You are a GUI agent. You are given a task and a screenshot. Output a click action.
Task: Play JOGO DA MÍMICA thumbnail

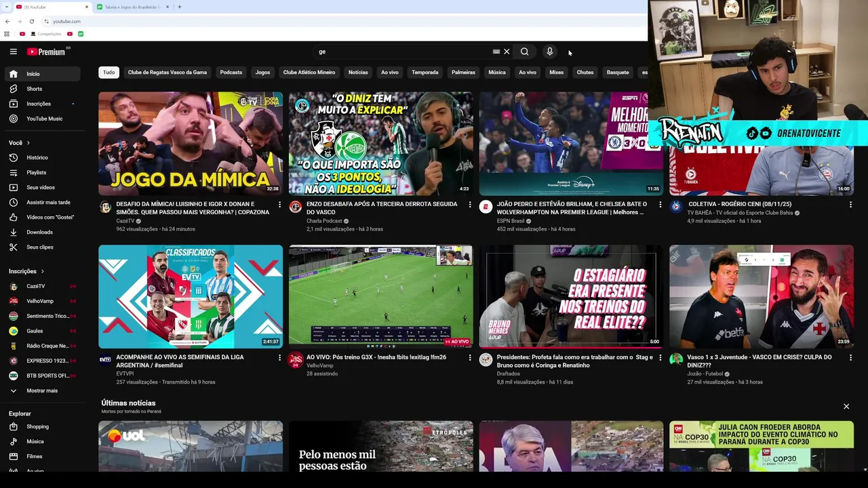(x=191, y=144)
